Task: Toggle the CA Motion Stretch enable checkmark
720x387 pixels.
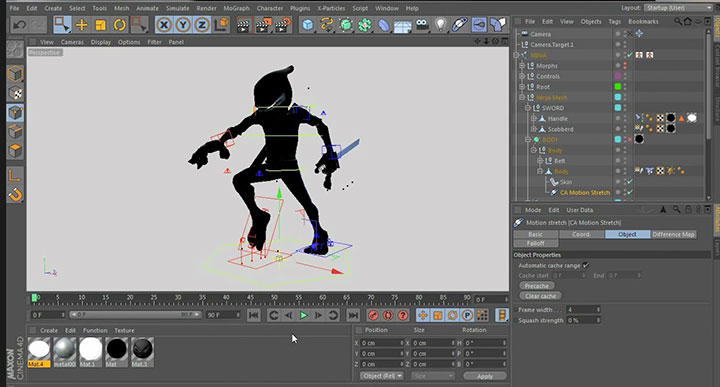Action: (x=630, y=192)
